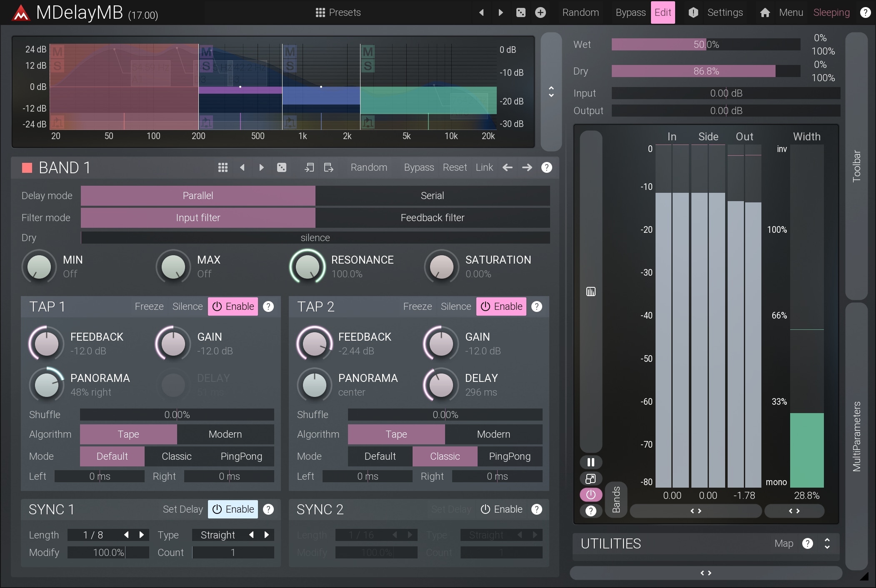Expand the Utilities section arrows
Image resolution: width=876 pixels, height=588 pixels.
pyautogui.click(x=827, y=543)
